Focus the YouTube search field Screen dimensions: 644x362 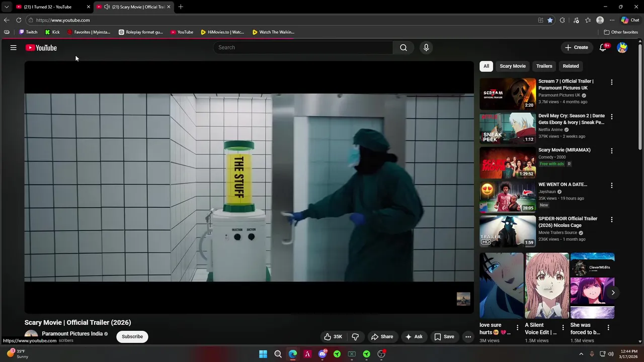(303, 47)
